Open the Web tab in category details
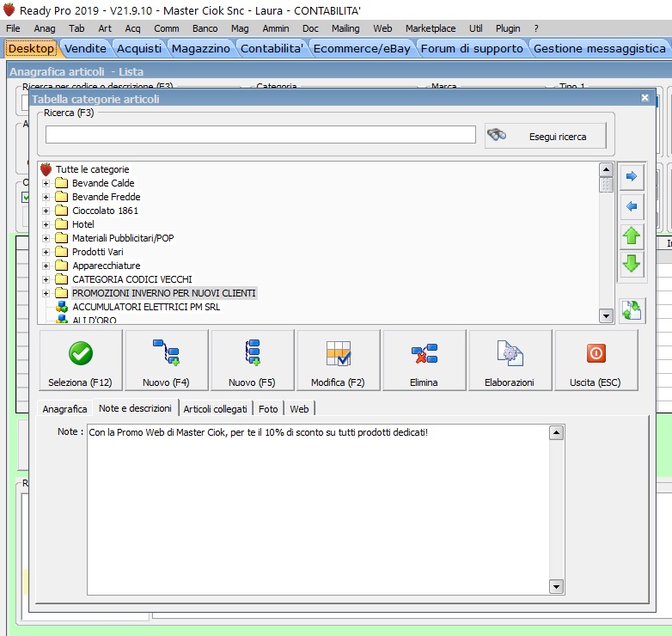672x636 pixels. 299,409
